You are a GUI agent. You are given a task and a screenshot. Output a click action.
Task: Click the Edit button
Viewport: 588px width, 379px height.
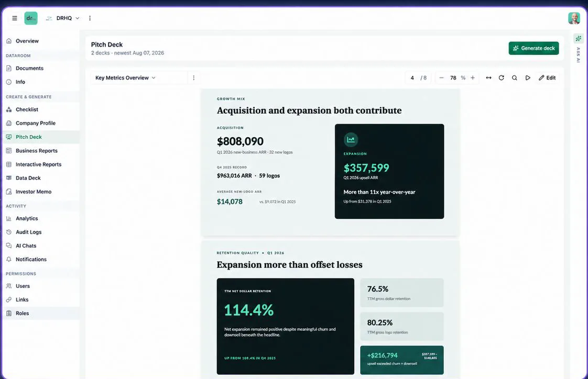(x=547, y=77)
